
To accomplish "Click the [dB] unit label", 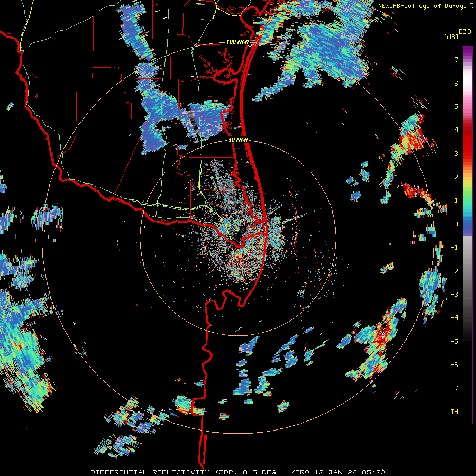I will click(x=451, y=36).
